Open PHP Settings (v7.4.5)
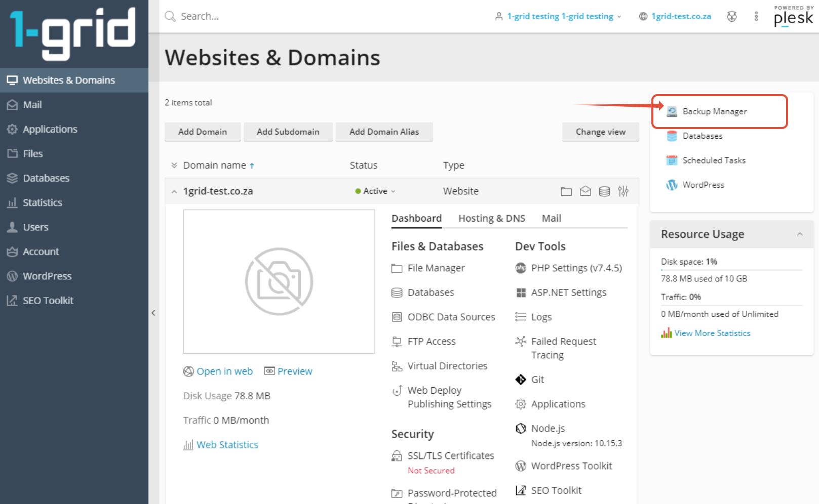This screenshot has height=504, width=819. point(568,268)
